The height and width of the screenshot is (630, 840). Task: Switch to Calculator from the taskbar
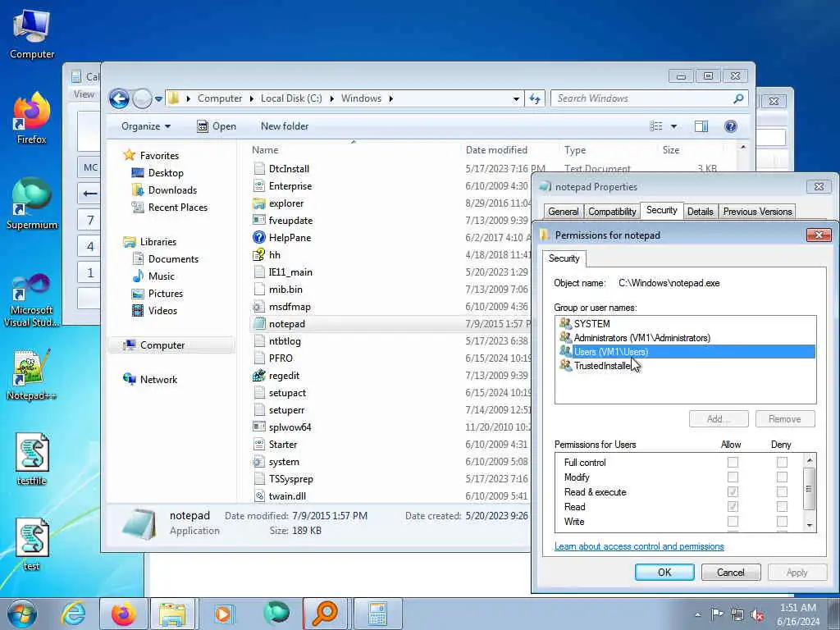tap(377, 614)
